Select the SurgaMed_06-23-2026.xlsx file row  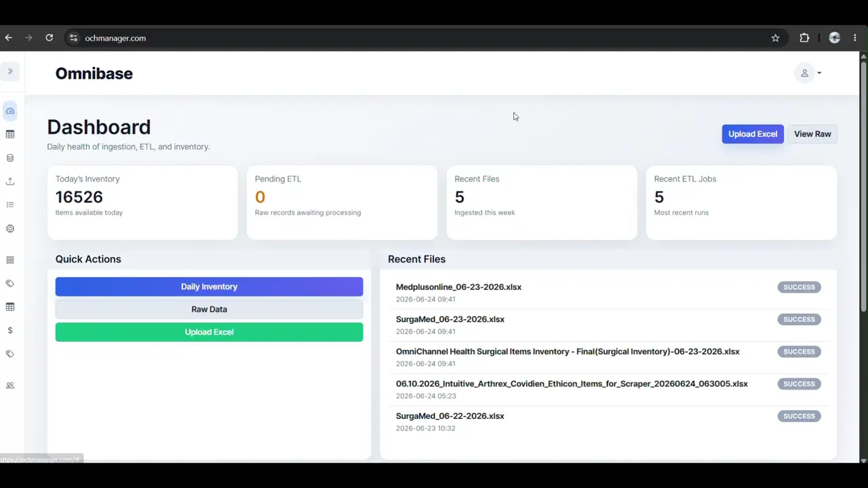[x=608, y=325]
